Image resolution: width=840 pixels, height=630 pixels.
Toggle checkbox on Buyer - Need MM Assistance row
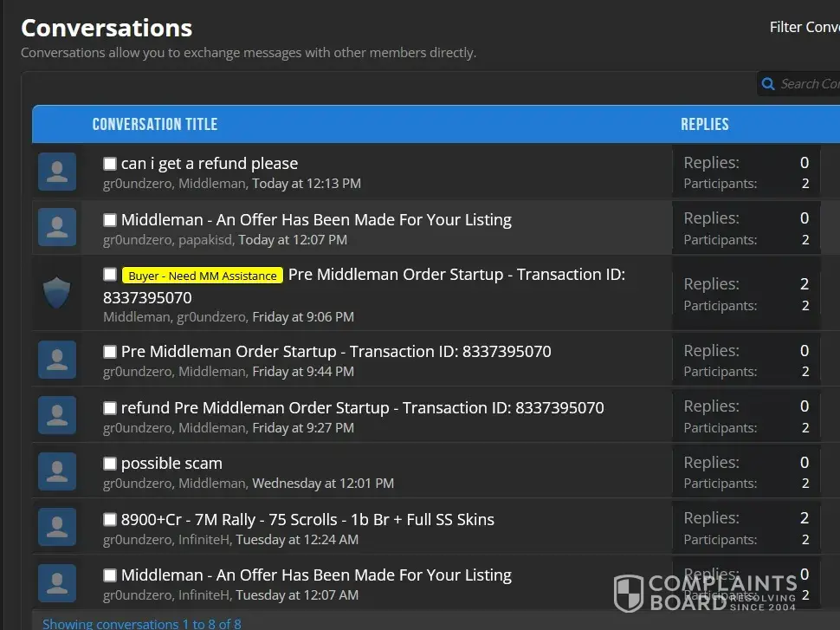[110, 275]
